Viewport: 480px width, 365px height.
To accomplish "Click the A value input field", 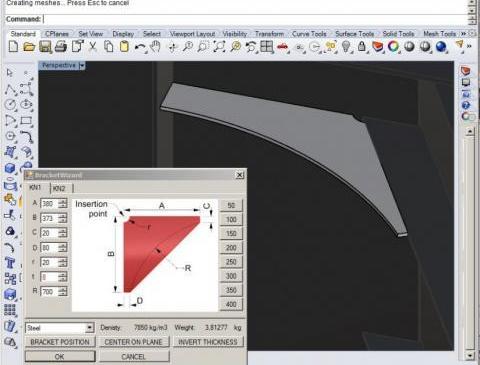I will click(x=49, y=203).
